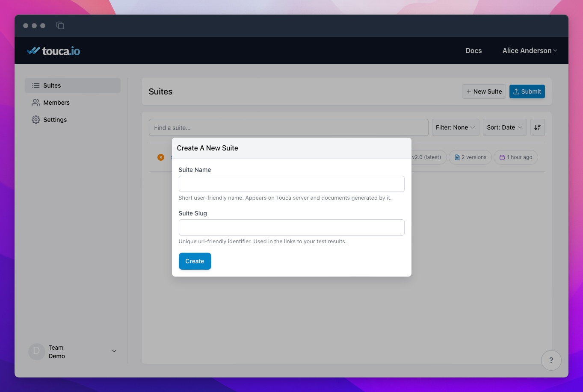Image resolution: width=583 pixels, height=392 pixels.
Task: Click the 1 hour ago badge
Action: pos(515,157)
